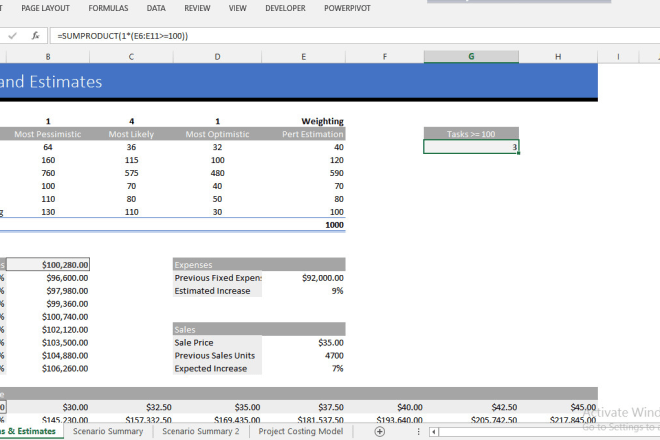Switch to Project Costing Model sheet tab
Image resolution: width=660 pixels, height=440 pixels.
pos(301,431)
